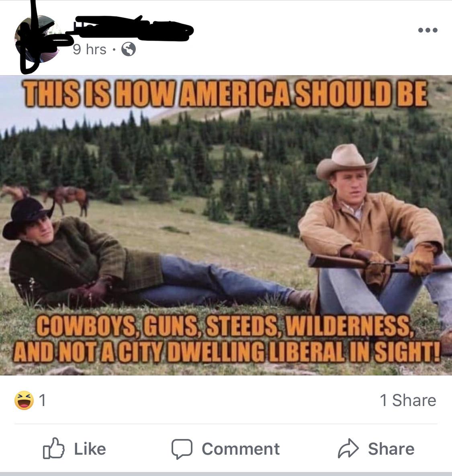This screenshot has width=452, height=476.
Task: Tap the share arrow icon
Action: (x=348, y=448)
